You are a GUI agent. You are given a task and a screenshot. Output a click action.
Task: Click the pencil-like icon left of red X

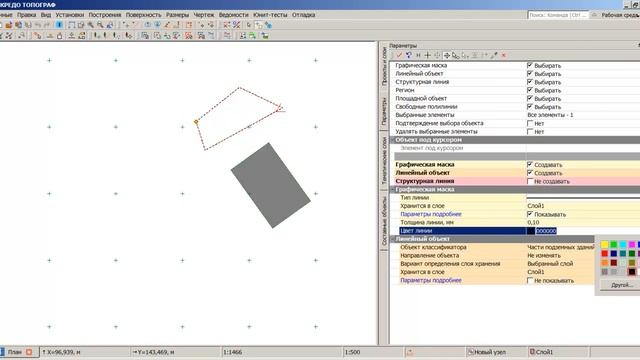click(494, 55)
